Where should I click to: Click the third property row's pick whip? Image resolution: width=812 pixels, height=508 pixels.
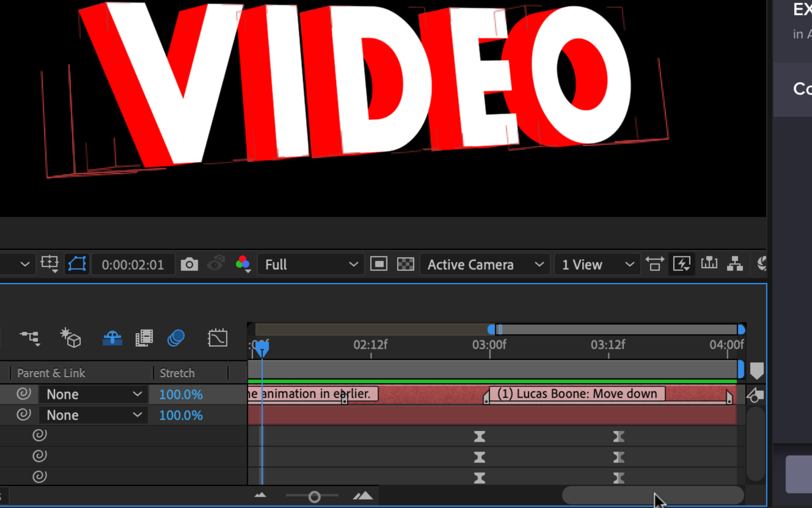pyautogui.click(x=39, y=476)
